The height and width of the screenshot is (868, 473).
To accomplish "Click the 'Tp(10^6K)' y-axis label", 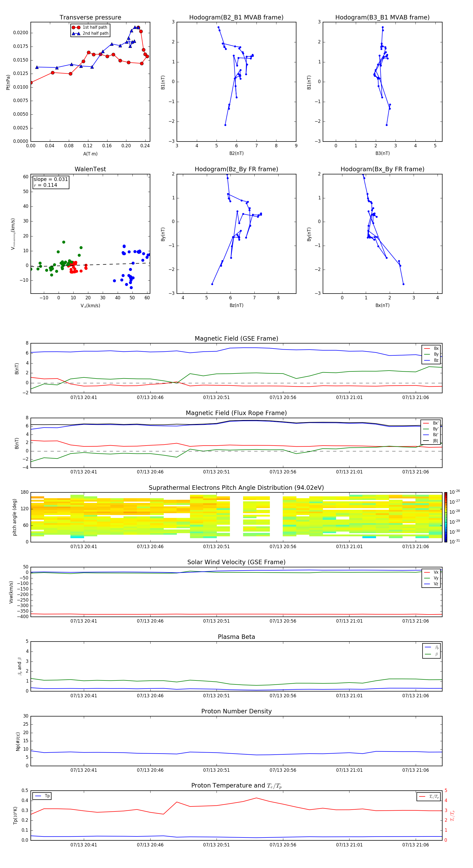I will [15, 815].
